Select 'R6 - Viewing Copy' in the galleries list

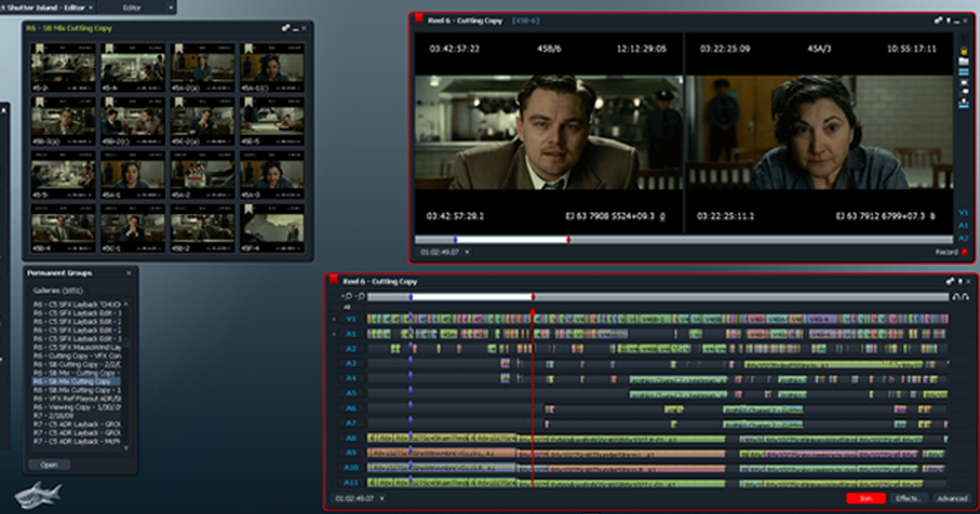(x=76, y=407)
